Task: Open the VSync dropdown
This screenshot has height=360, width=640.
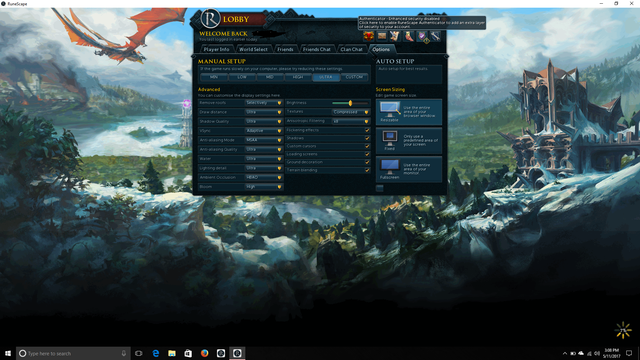Action: pyautogui.click(x=264, y=131)
